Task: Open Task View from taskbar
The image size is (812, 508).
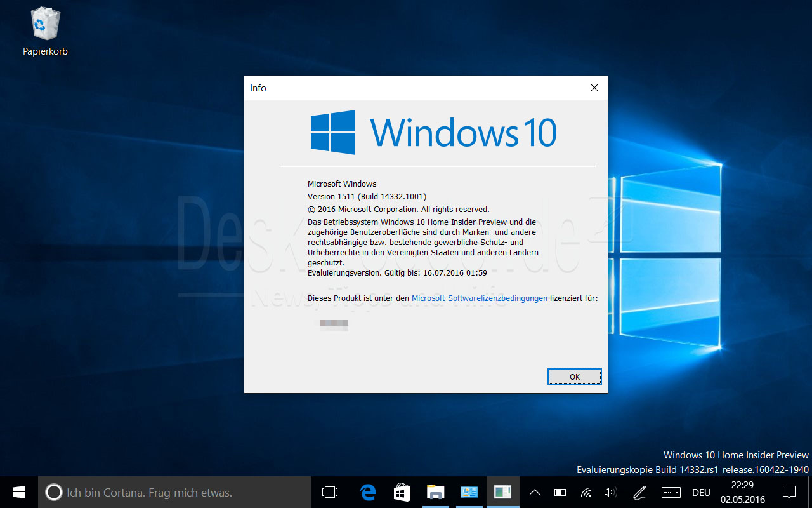Action: point(329,492)
